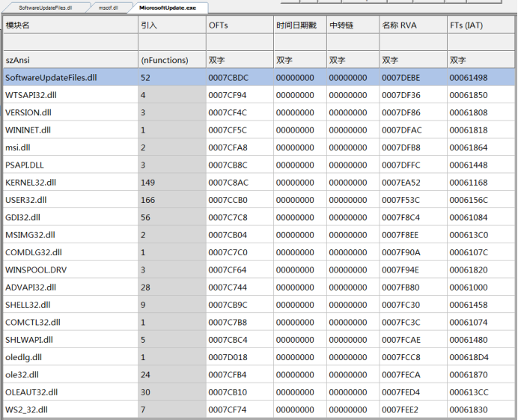The height and width of the screenshot is (420, 518).
Task: Click the 引入 column header
Action: click(172, 25)
